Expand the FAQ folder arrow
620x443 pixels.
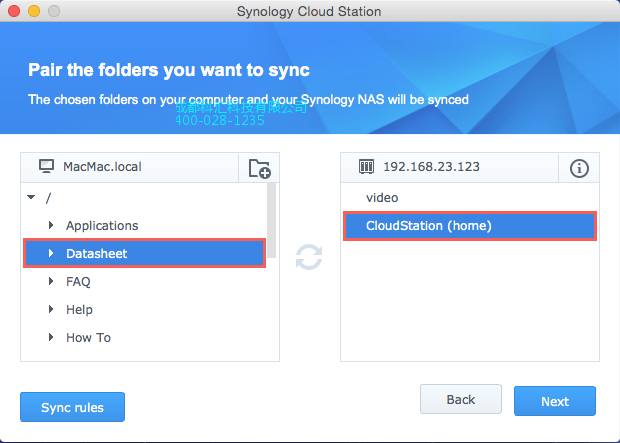51,282
